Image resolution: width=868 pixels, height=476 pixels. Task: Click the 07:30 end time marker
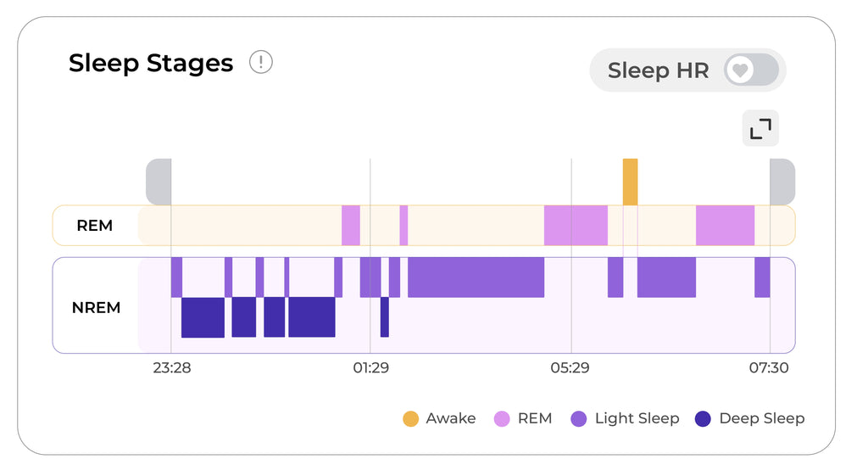point(770,367)
